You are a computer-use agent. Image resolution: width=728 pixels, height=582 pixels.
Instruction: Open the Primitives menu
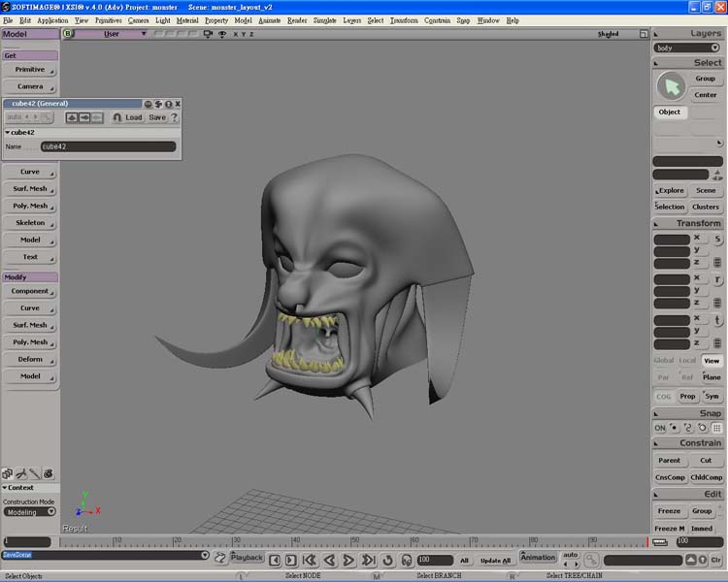pos(108,20)
